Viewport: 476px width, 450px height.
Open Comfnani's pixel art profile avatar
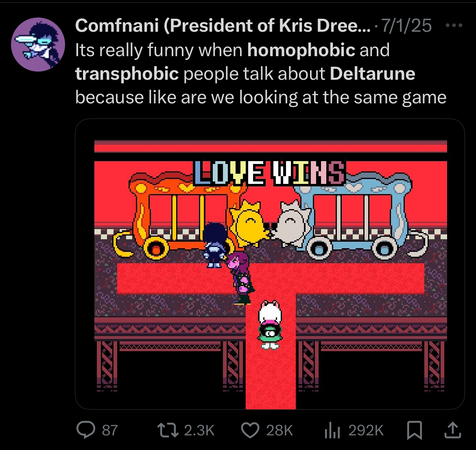38,45
